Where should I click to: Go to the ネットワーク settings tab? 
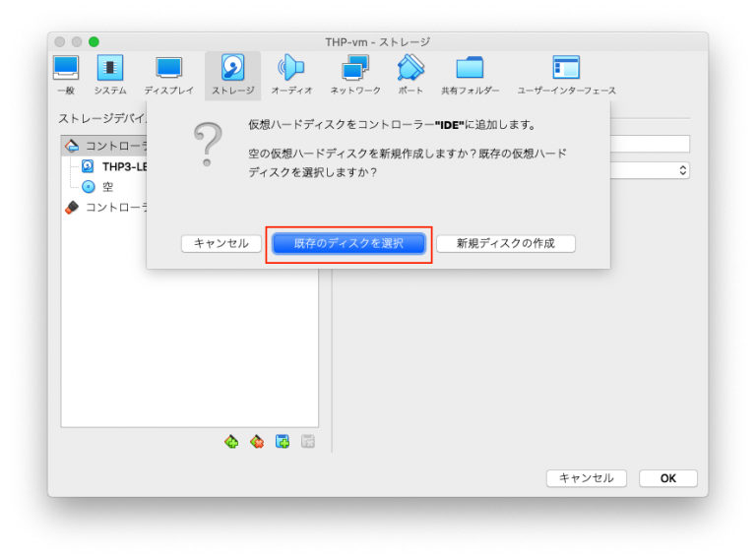click(x=355, y=75)
